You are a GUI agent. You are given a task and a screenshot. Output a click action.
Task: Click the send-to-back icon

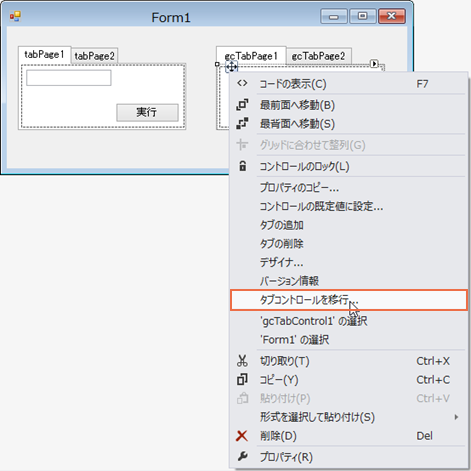[x=242, y=123]
